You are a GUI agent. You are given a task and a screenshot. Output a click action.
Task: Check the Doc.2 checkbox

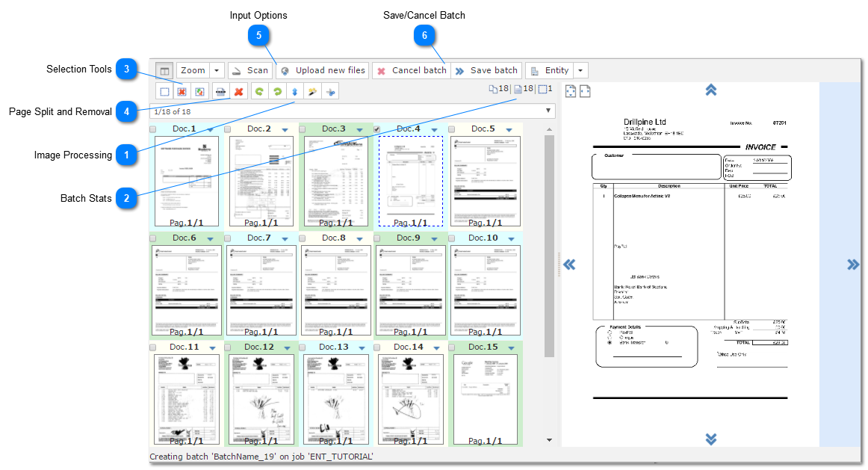[x=228, y=129]
